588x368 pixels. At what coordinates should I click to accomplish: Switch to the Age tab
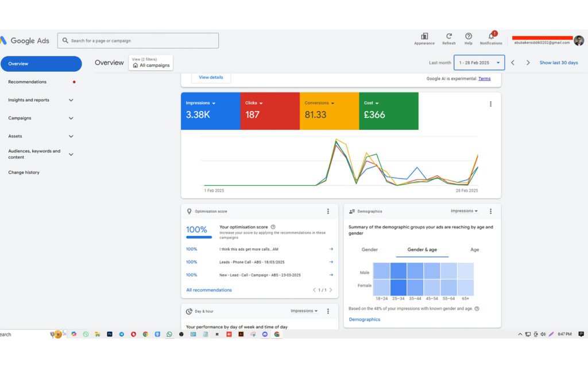pos(475,250)
